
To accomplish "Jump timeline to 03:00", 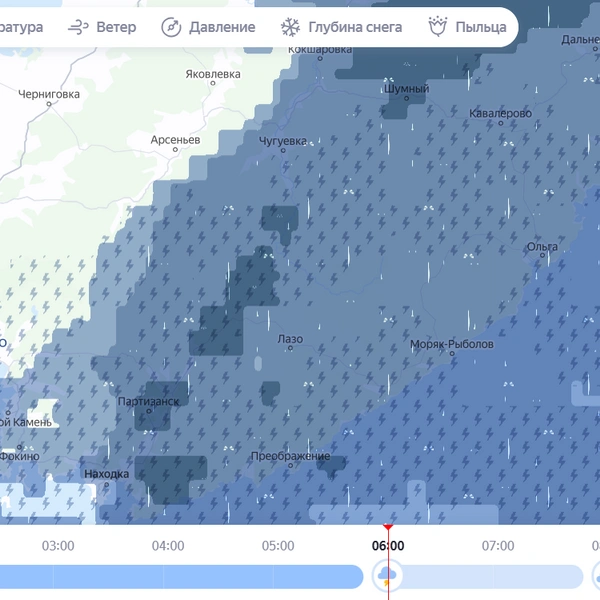I will [58, 546].
